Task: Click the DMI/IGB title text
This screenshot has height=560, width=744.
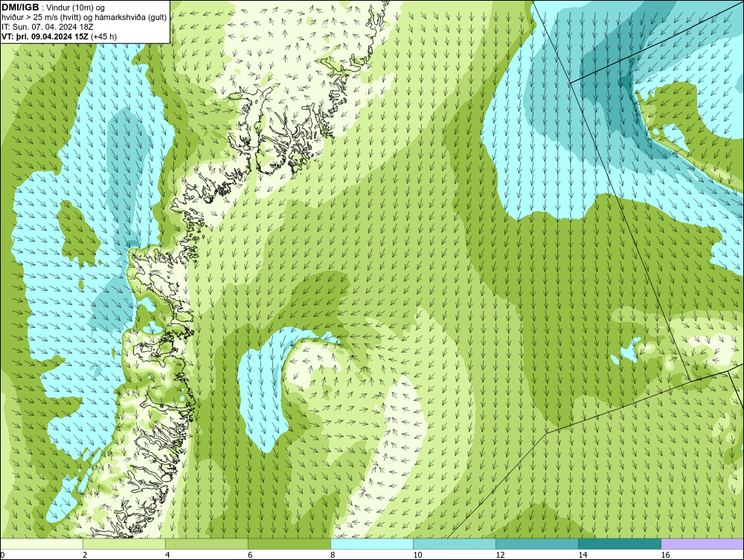Action: pos(20,7)
